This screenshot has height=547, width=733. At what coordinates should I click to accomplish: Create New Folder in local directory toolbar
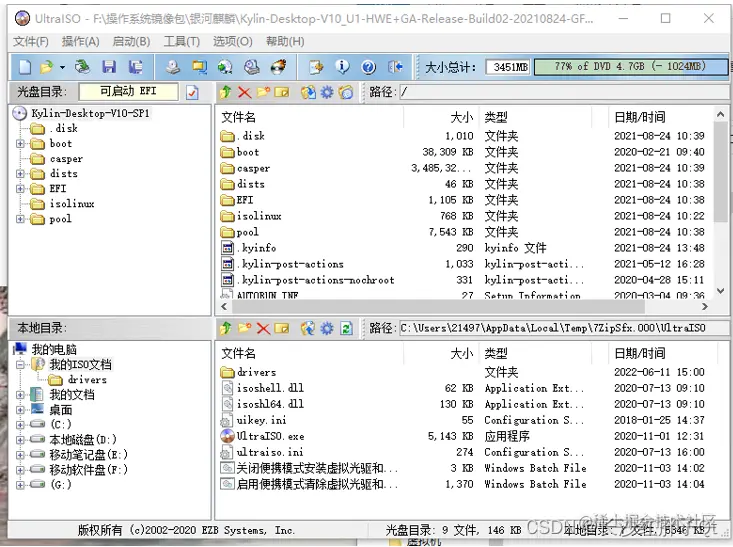(244, 328)
